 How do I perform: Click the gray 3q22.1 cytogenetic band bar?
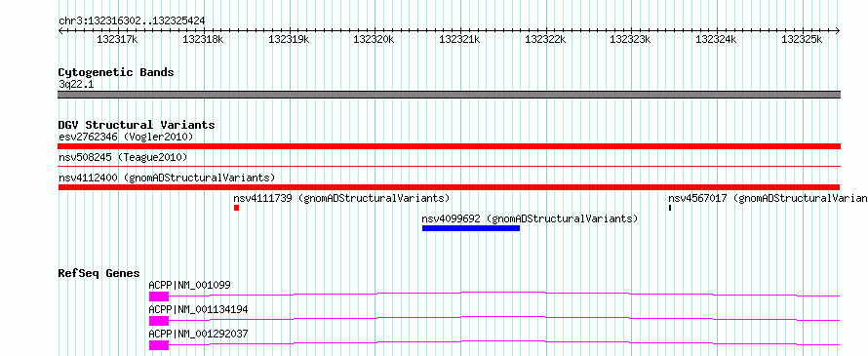[x=449, y=95]
